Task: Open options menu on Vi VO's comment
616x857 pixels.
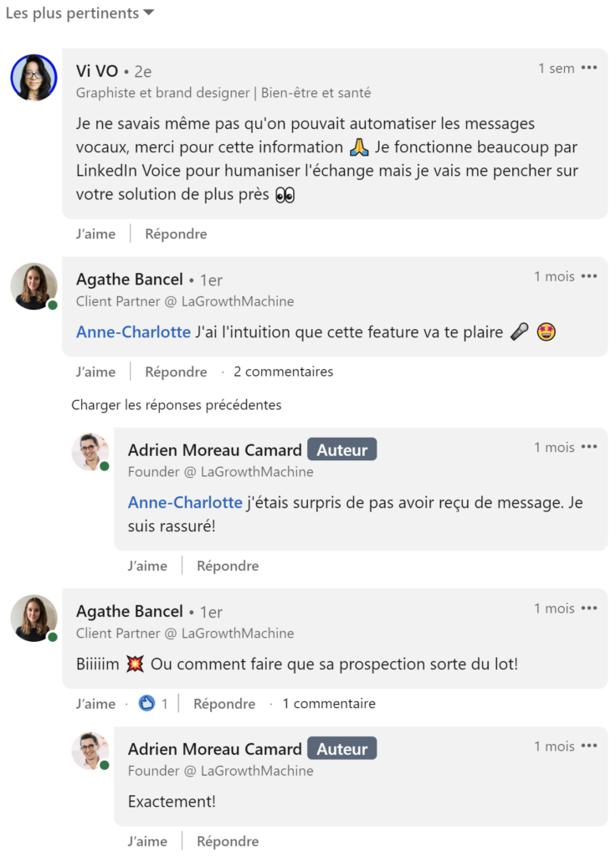Action: point(589,68)
